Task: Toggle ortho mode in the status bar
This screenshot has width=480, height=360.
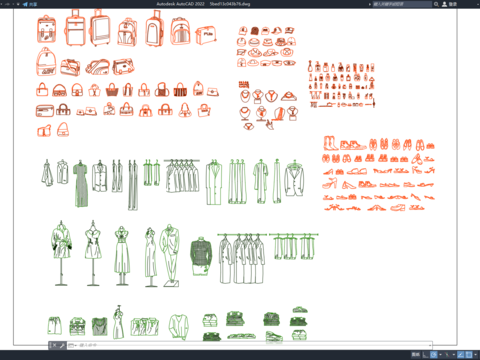Action: coord(426,355)
